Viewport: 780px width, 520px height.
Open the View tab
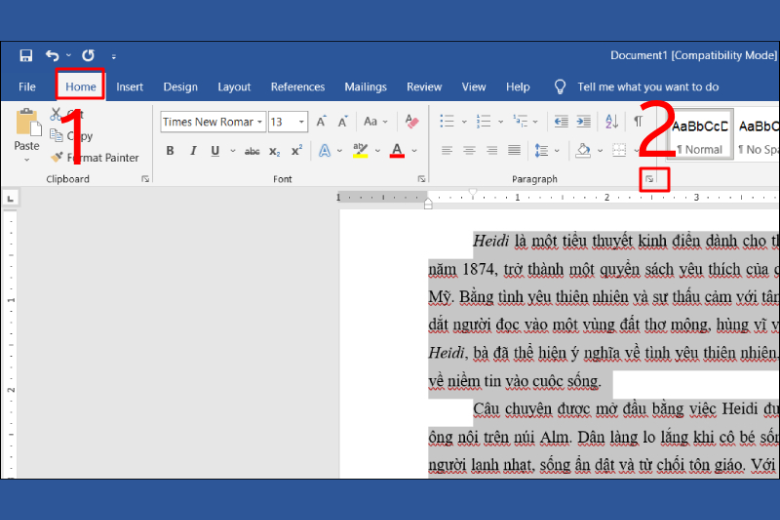click(474, 87)
